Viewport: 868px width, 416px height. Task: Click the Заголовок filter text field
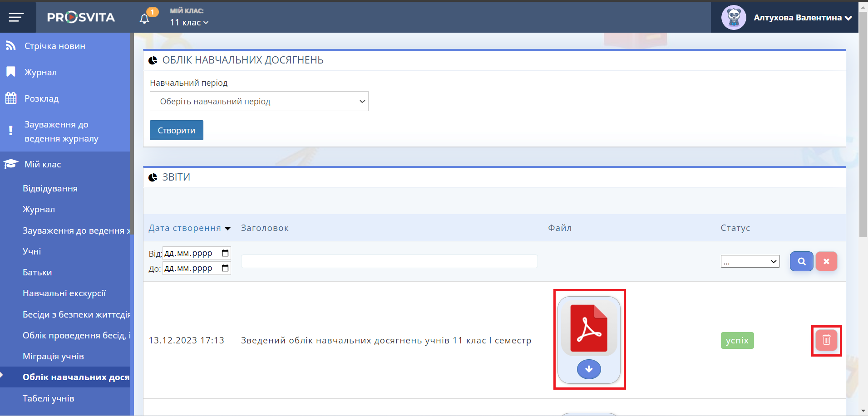(389, 261)
